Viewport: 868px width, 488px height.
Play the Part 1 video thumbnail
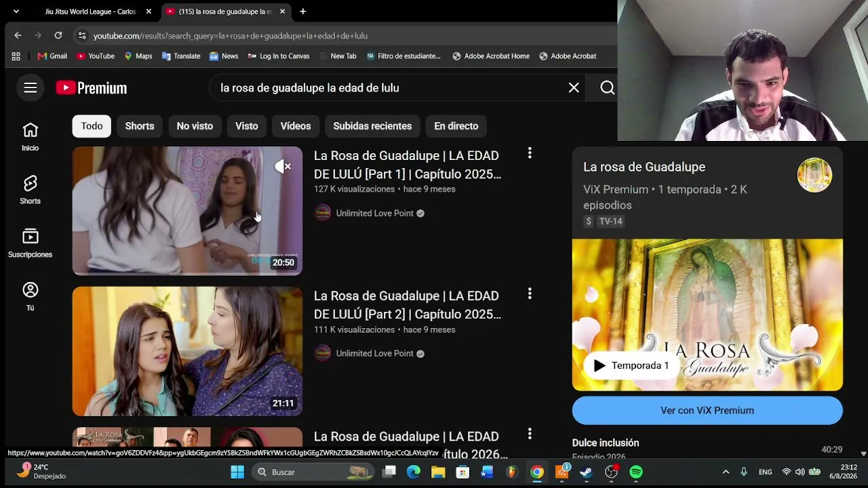tap(187, 211)
